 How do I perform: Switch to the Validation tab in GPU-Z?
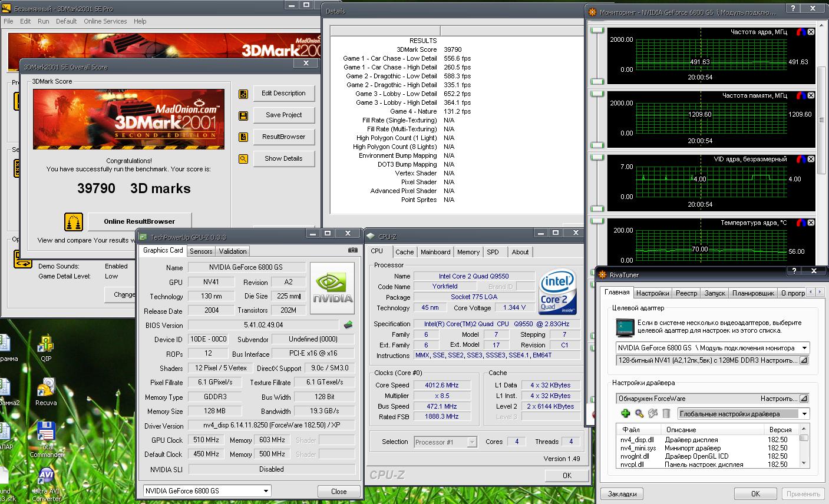233,251
